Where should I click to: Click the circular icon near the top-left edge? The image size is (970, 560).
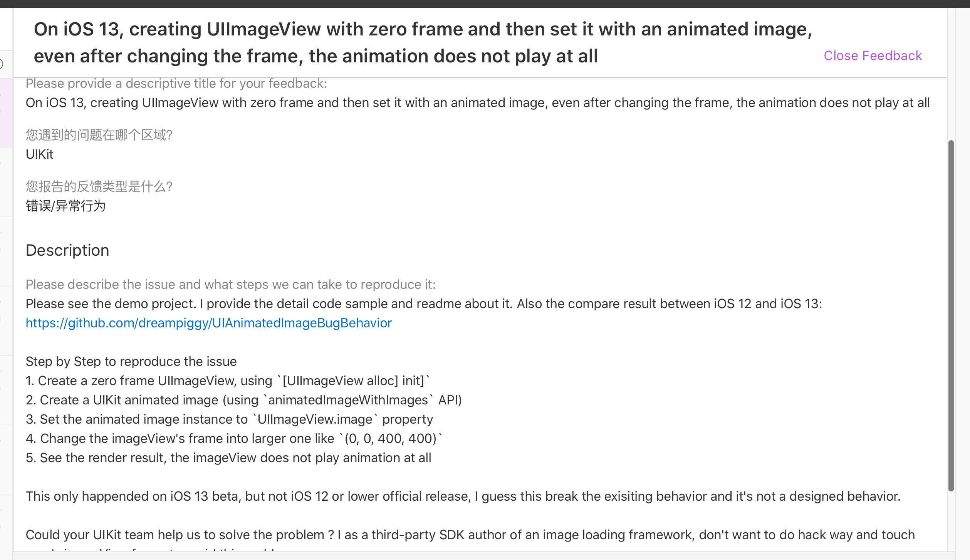(2, 63)
